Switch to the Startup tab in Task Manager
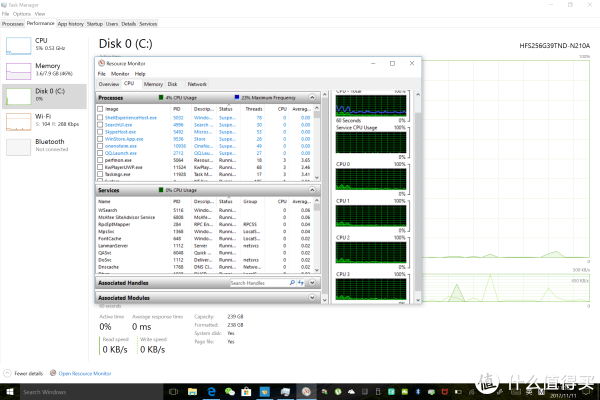This screenshot has height=400, width=600. [x=95, y=24]
